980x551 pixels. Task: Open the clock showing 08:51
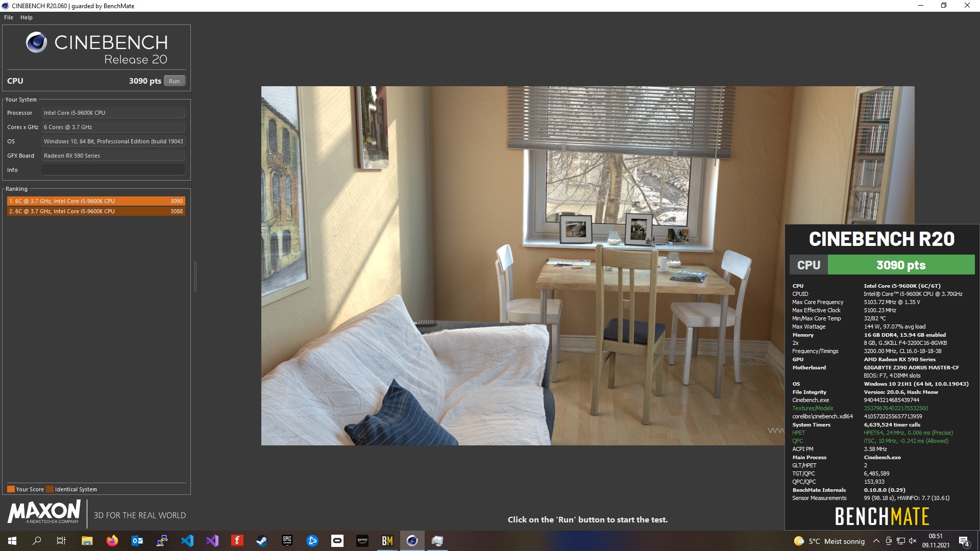[936, 541]
